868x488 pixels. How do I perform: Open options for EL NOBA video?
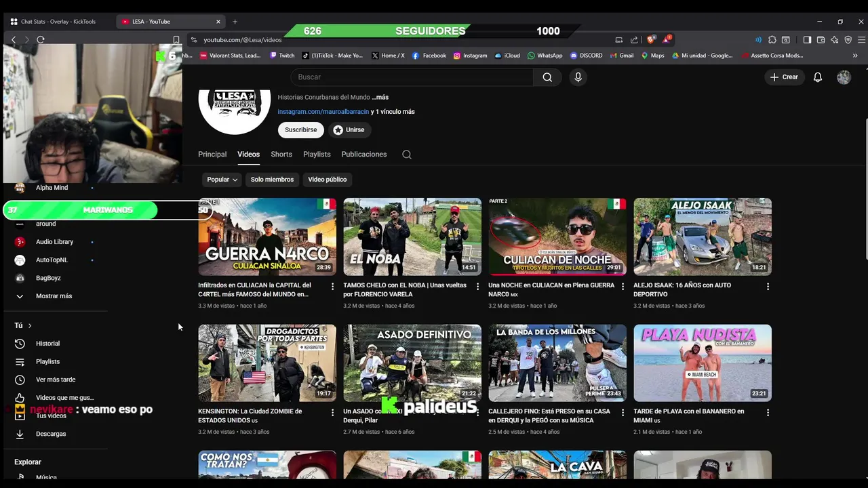click(477, 287)
